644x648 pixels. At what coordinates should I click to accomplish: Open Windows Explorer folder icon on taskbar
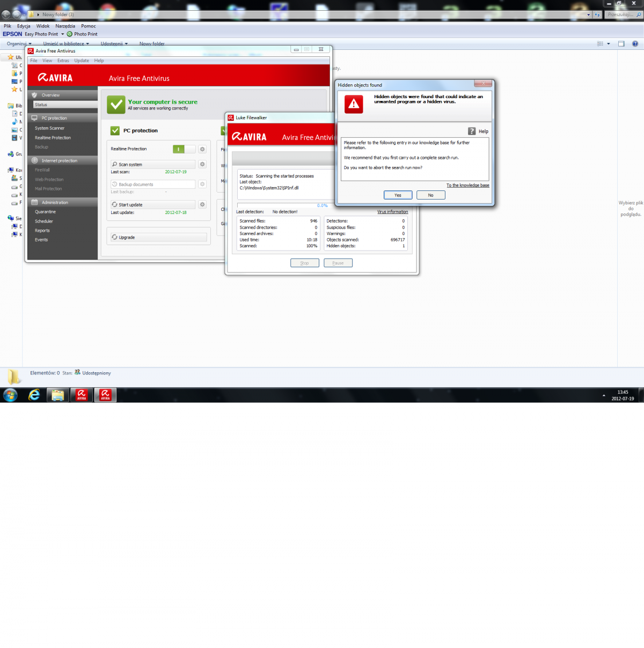[58, 395]
